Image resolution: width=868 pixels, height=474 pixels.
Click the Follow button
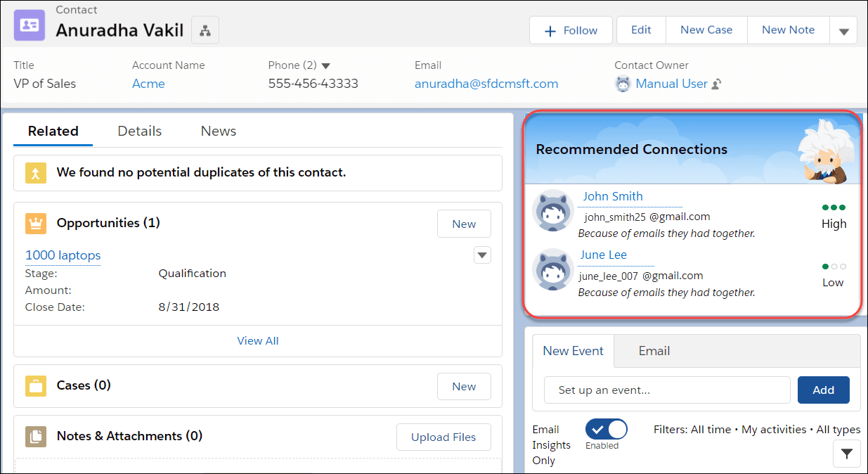571,30
